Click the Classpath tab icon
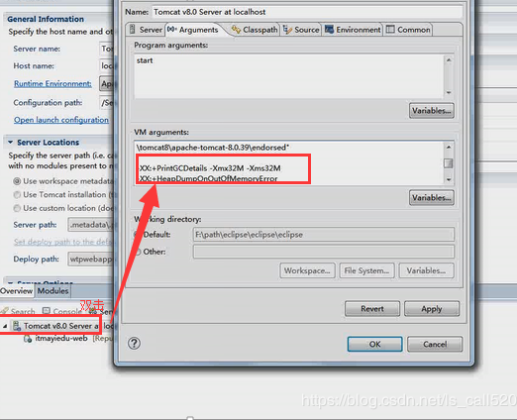517x420 pixels. coord(236,30)
